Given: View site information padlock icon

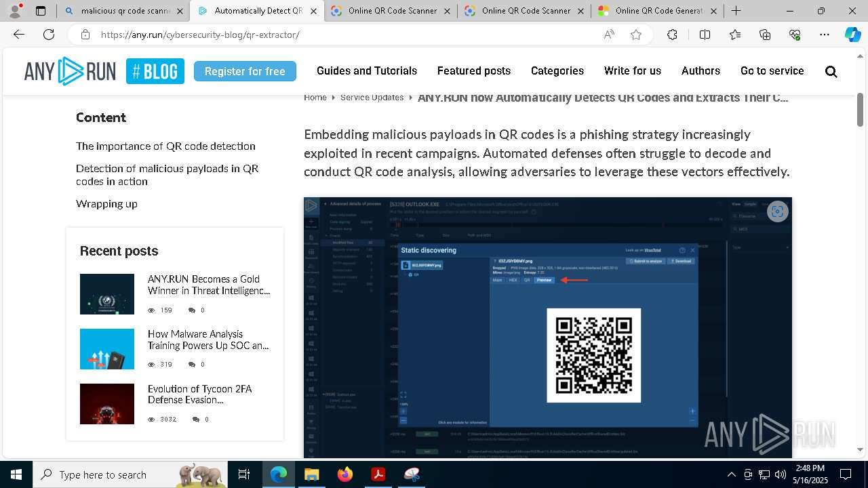Looking at the screenshot, I should point(85,35).
